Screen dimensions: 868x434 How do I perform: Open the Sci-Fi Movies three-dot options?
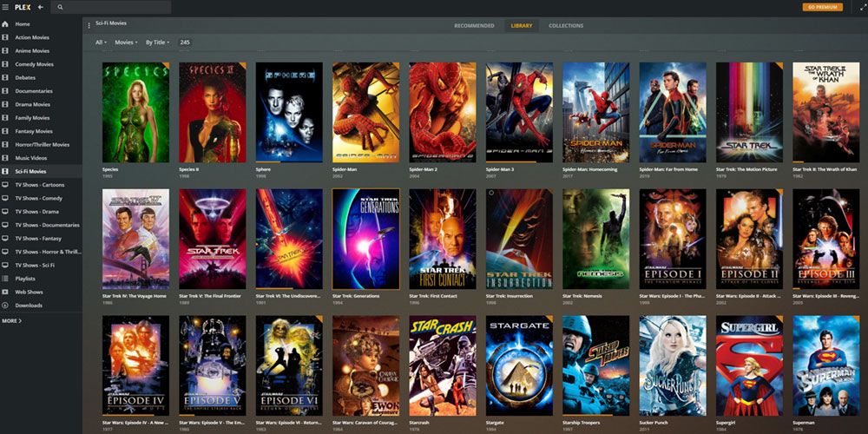point(89,25)
